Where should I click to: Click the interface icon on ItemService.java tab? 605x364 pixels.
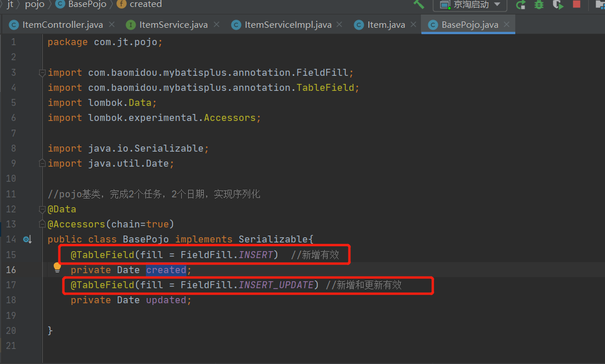coord(131,25)
